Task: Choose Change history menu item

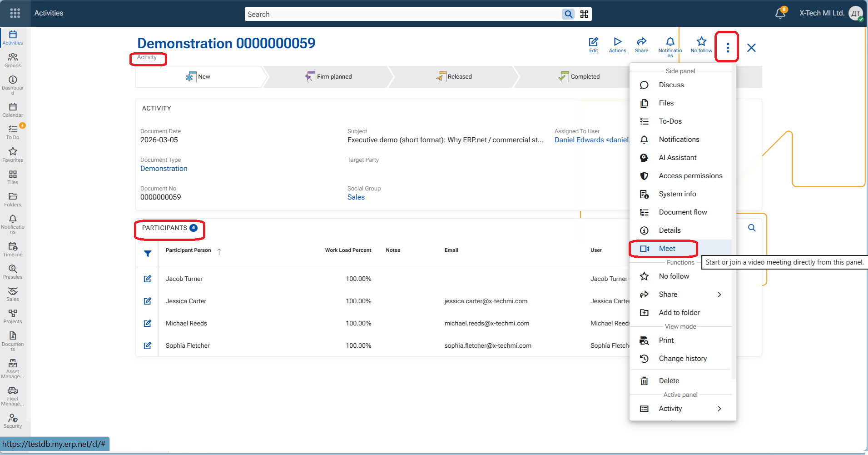Action: pyautogui.click(x=682, y=359)
